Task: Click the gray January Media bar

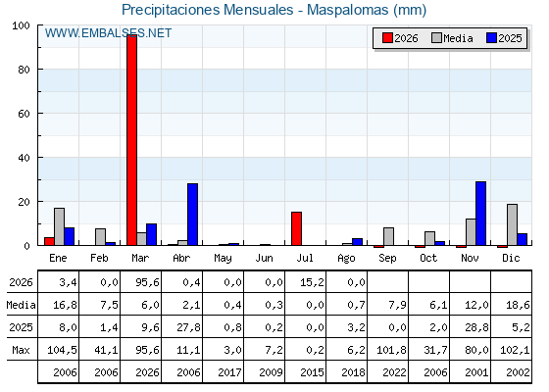Action: click(59, 226)
